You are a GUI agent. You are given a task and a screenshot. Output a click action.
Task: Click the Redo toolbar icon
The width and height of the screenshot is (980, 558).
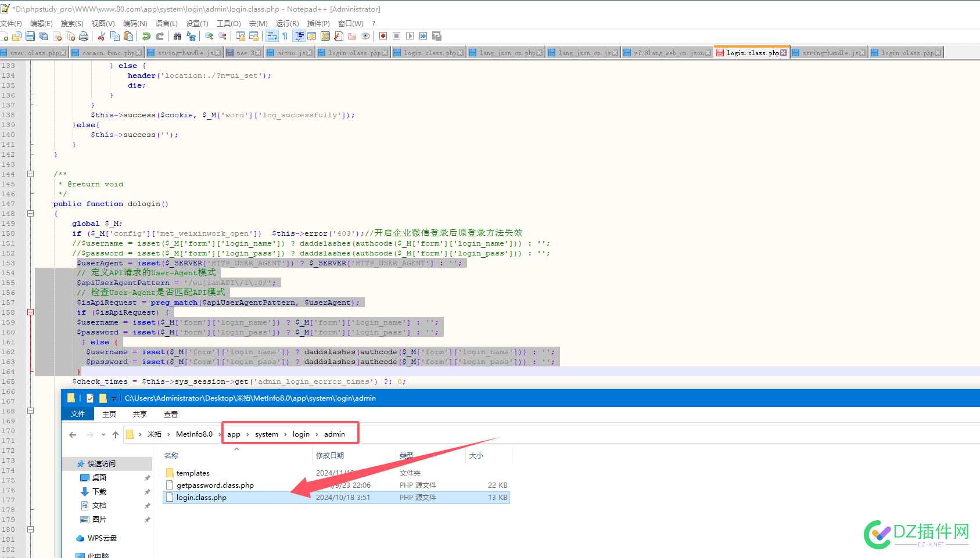click(160, 36)
